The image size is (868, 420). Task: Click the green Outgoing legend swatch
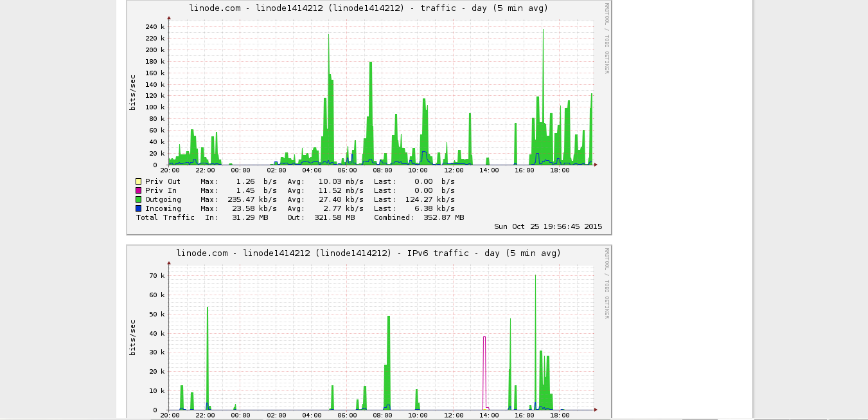pos(138,199)
